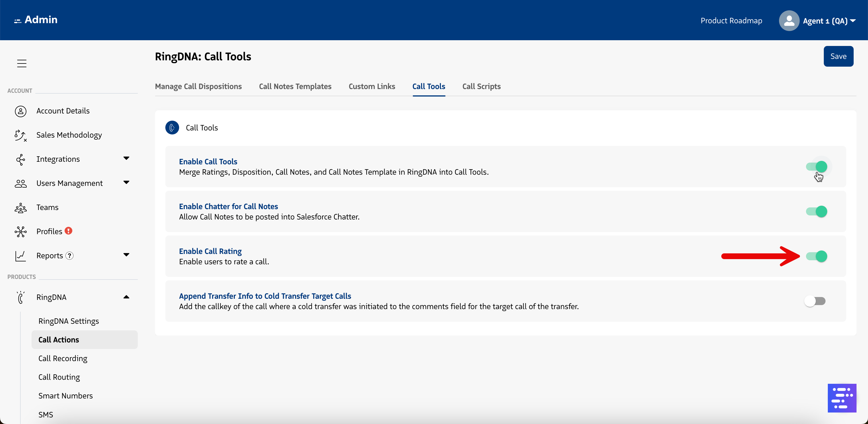Image resolution: width=868 pixels, height=424 pixels.
Task: Open the purple chat widget icon
Action: 842,398
